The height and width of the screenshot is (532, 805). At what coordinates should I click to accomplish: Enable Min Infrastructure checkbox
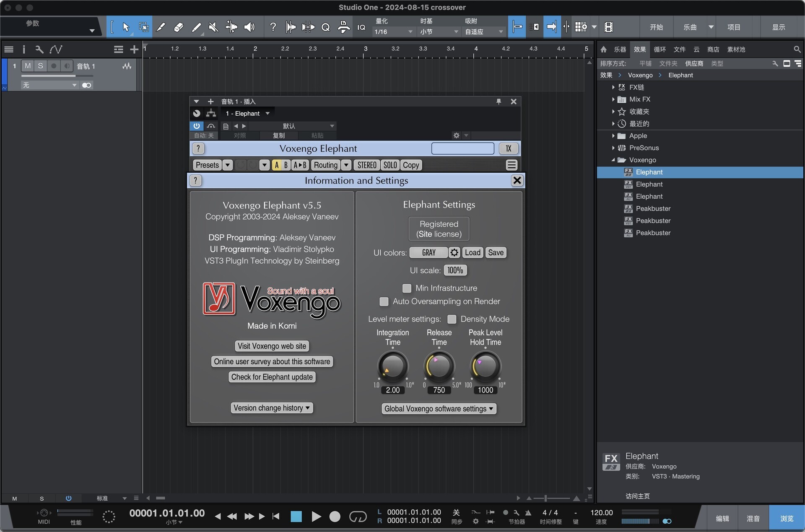(x=407, y=288)
